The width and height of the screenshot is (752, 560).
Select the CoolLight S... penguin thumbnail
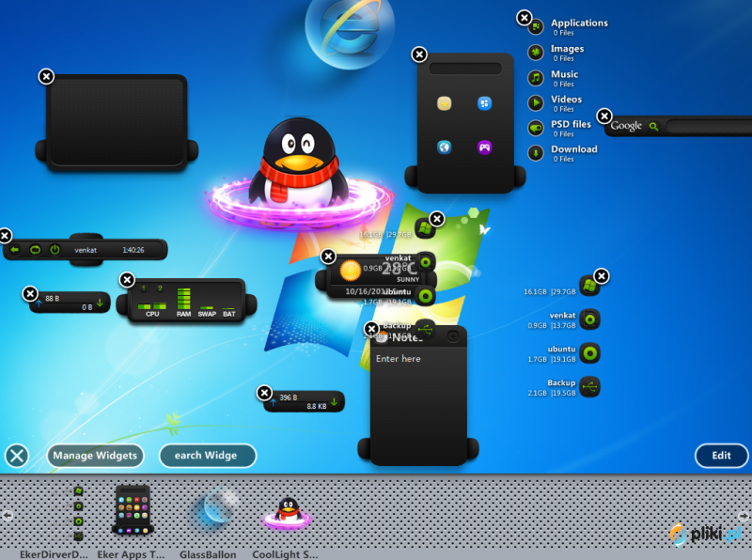(x=288, y=514)
